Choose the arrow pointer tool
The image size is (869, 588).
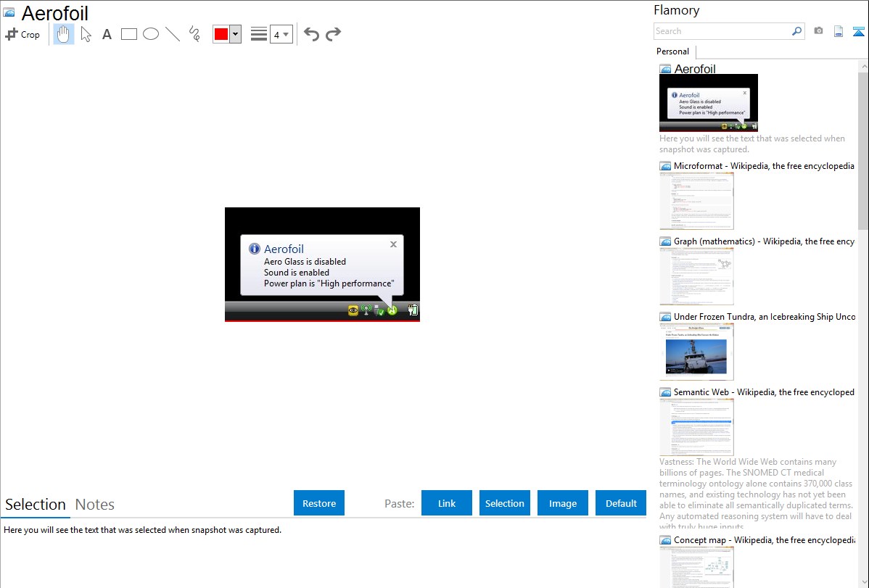[x=86, y=34]
